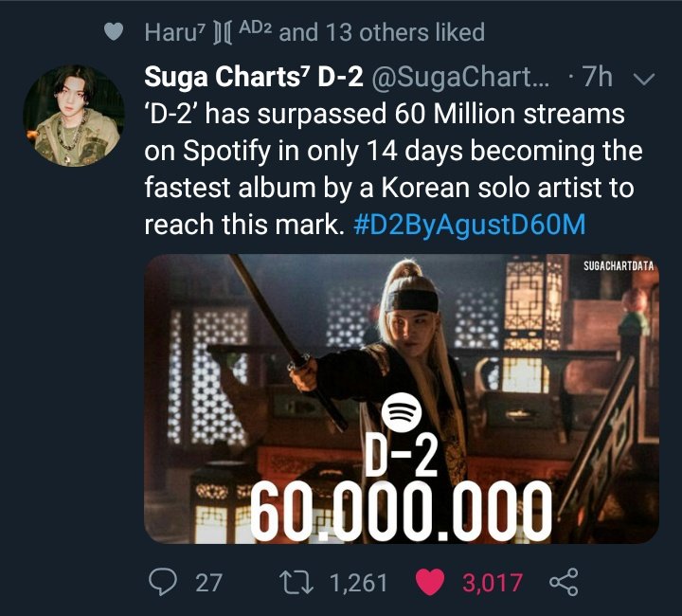Open the share icon on the tweet
This screenshot has width=682, height=616.
[x=563, y=581]
